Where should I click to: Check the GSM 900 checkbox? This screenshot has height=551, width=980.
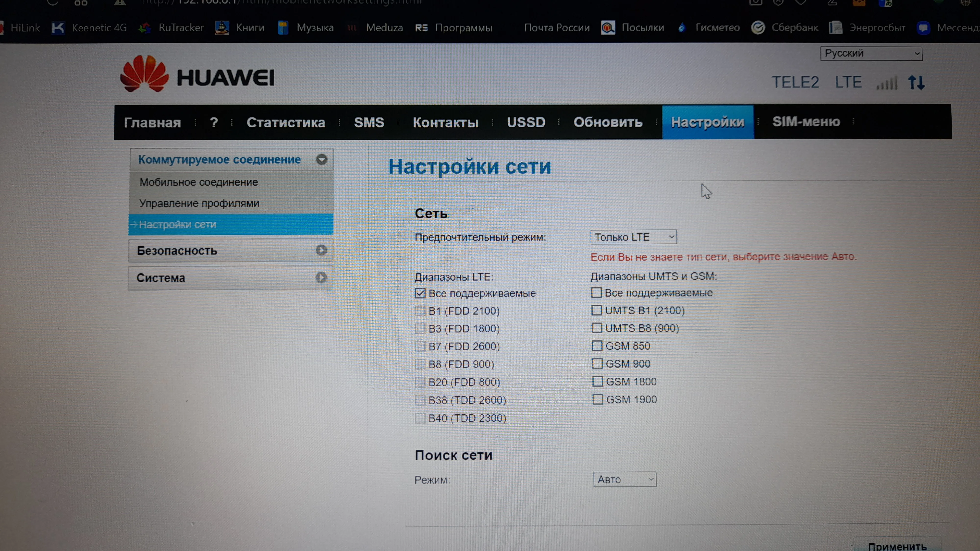pos(597,363)
